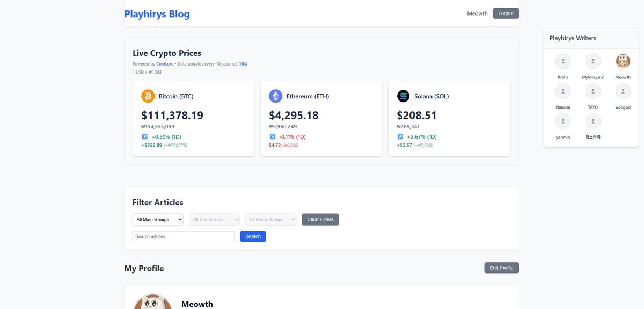The width and height of the screenshot is (644, 309).
Task: Click the +2.67% (1D) change text
Action: [x=422, y=137]
